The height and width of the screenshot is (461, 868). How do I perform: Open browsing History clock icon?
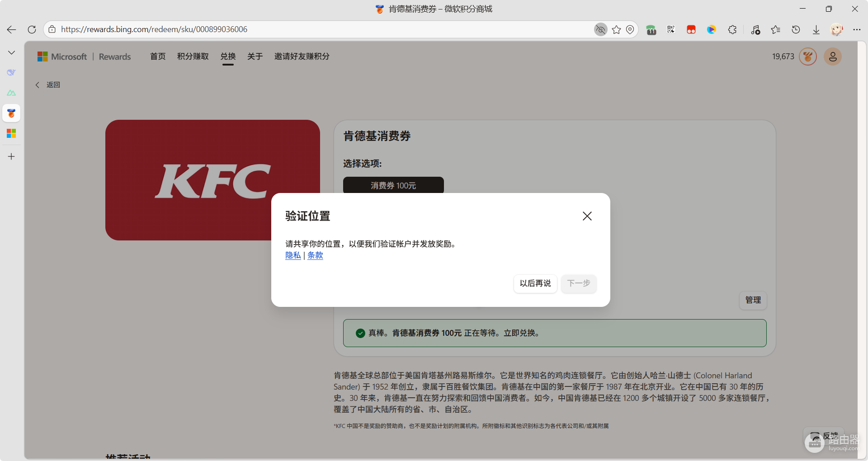click(796, 29)
